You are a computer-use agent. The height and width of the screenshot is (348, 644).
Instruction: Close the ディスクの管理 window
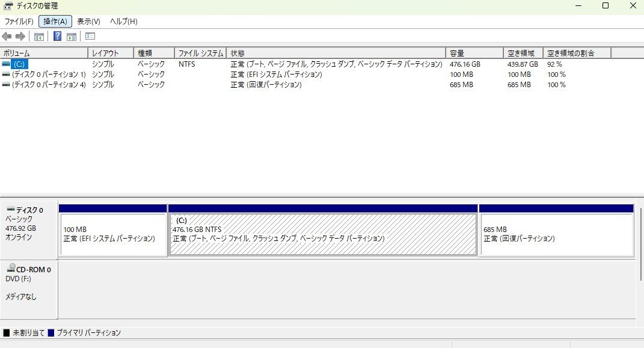tap(633, 6)
